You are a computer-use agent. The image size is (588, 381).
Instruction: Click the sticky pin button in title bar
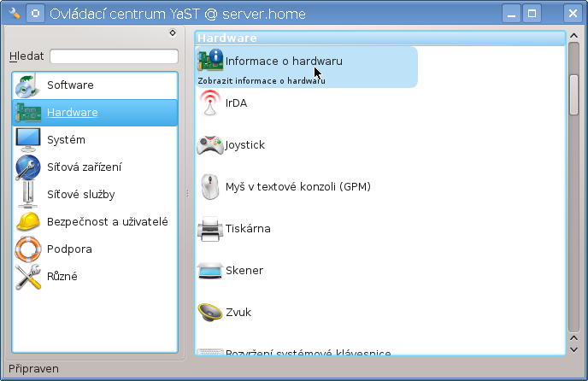[x=35, y=14]
